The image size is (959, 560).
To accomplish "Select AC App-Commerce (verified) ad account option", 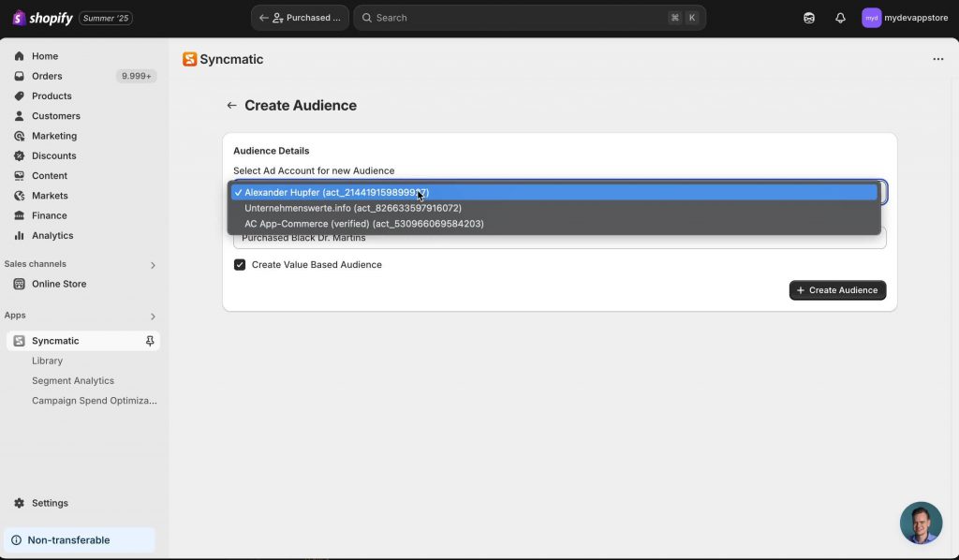I will pos(554,224).
